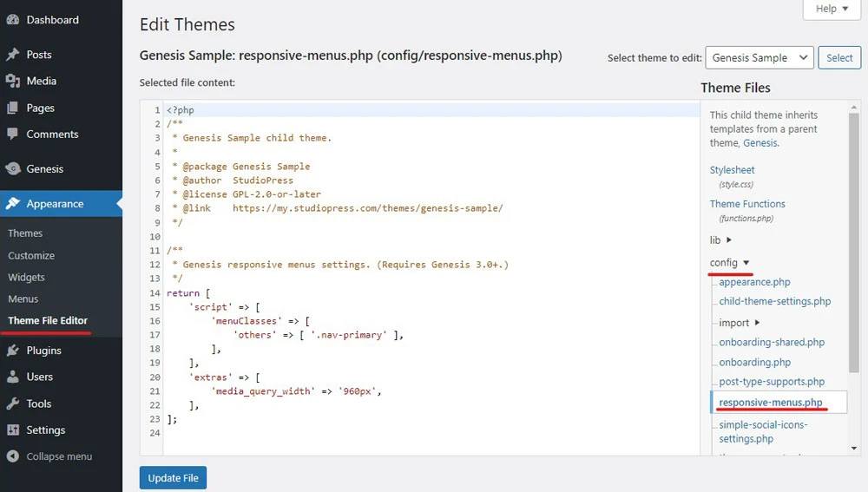Expand the import folder
Screen dimensions: 868x492
[739, 323]
